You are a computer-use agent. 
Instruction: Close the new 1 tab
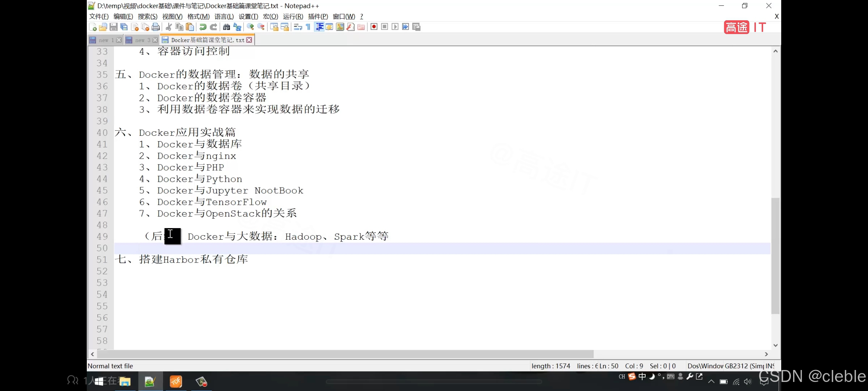(x=119, y=40)
